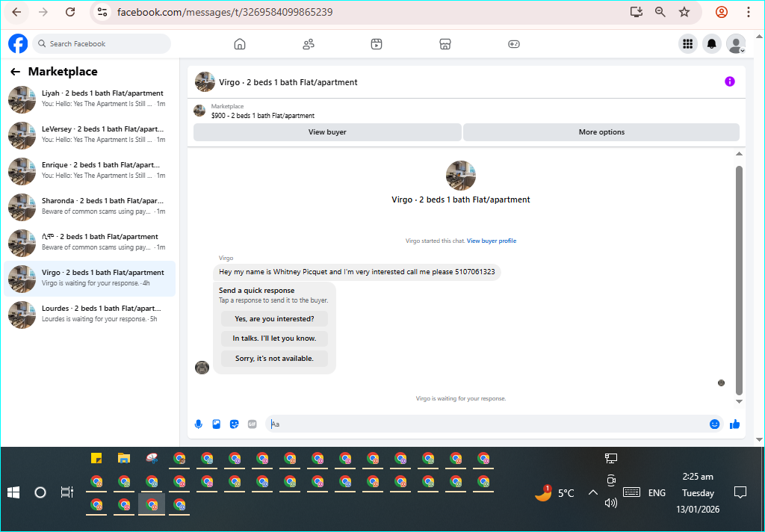The width and height of the screenshot is (765, 532).
Task: Open the weather 5°C widget
Action: click(555, 493)
